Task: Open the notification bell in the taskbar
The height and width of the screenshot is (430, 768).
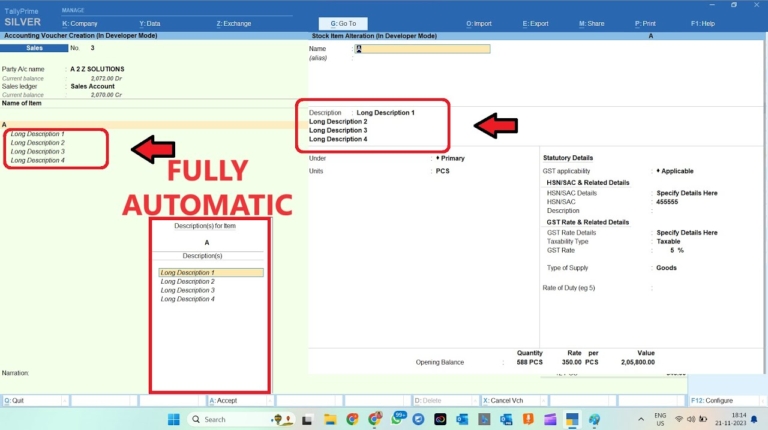Action: (x=756, y=419)
